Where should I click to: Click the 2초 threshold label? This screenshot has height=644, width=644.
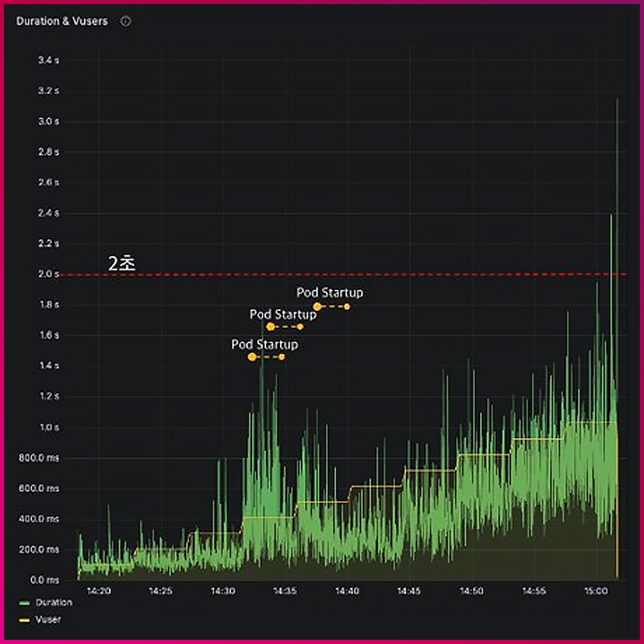pos(122,263)
